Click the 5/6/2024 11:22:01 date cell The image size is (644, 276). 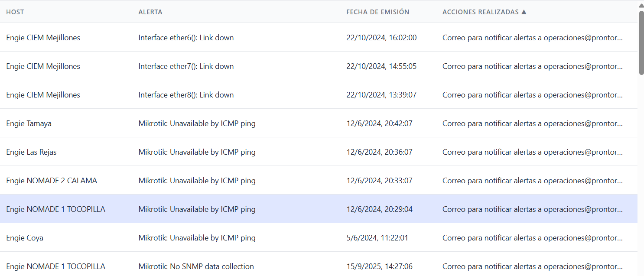pos(377,238)
